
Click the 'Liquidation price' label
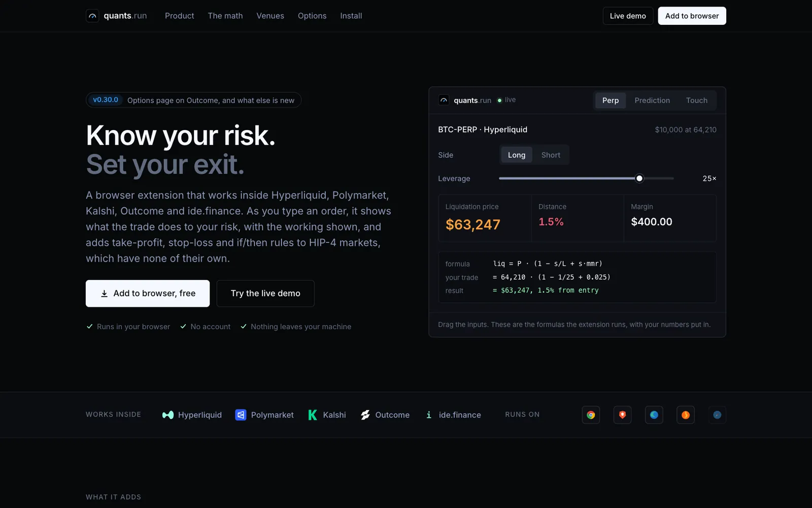point(472,207)
